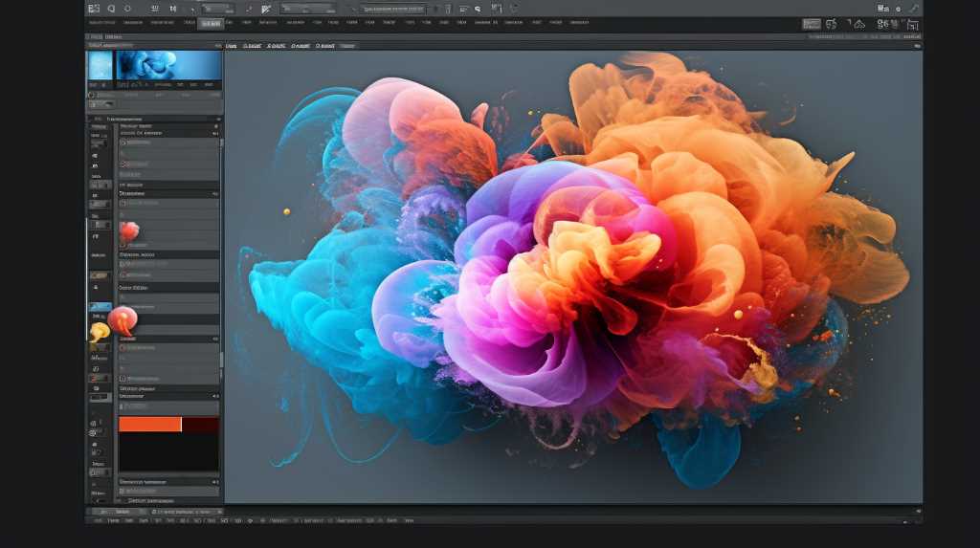Select the blue highlighted tool in left tool strip
980x548 pixels.
point(100,307)
